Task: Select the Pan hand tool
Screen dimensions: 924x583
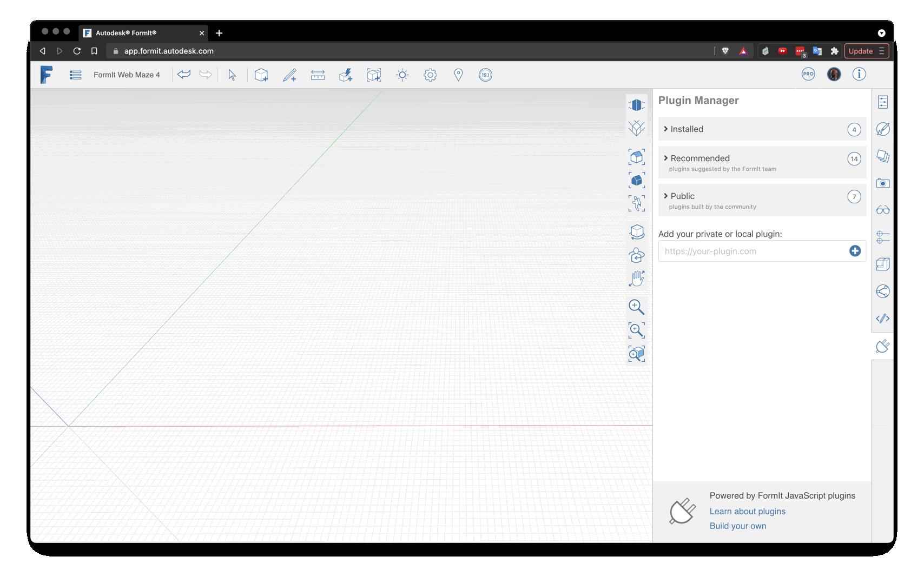Action: click(637, 279)
